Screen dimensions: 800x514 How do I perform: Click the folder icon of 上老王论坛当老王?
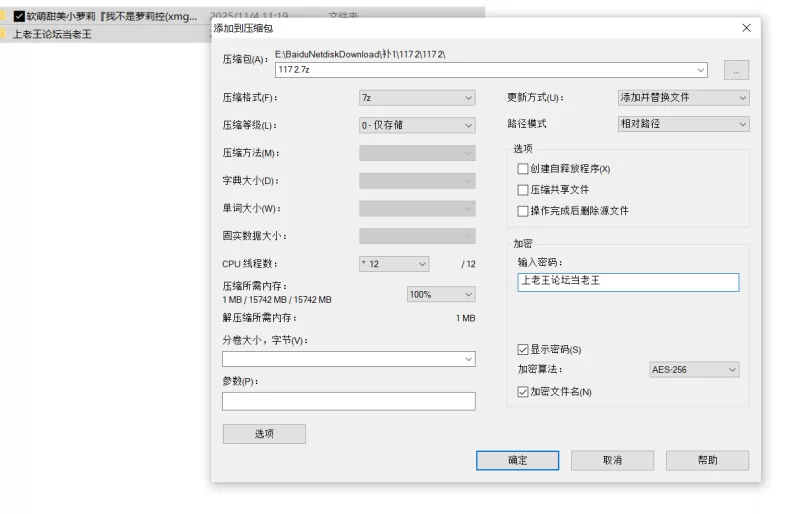(x=4, y=34)
